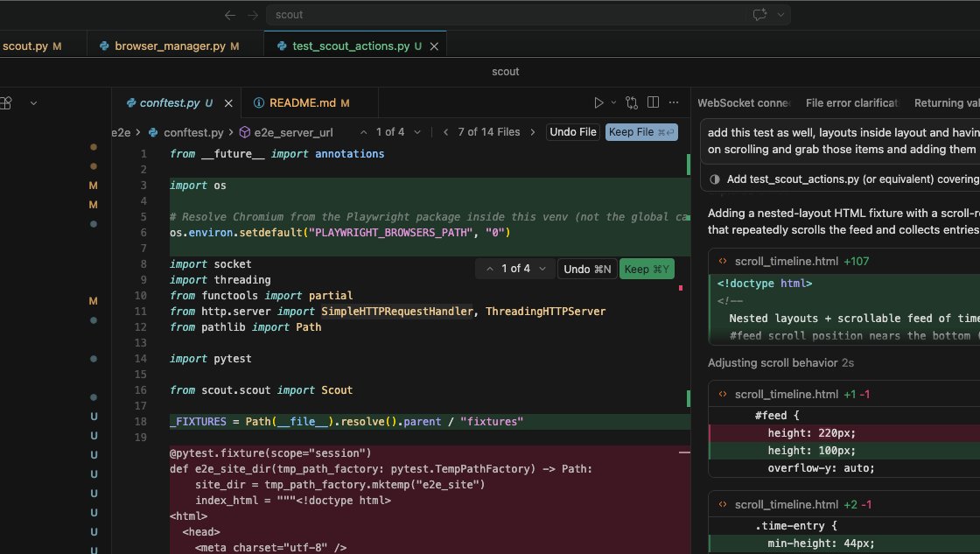Open the run options dropdown chevron
This screenshot has height=554, width=980.
[613, 102]
